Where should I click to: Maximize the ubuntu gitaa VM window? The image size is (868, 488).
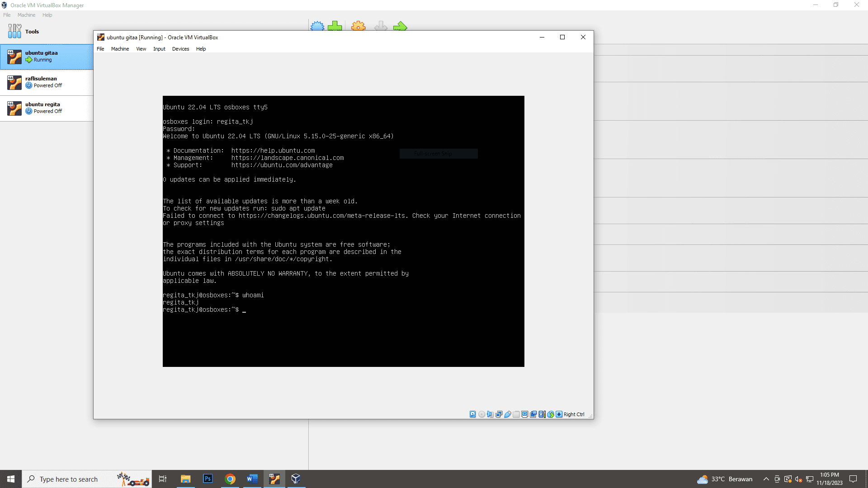click(x=562, y=38)
